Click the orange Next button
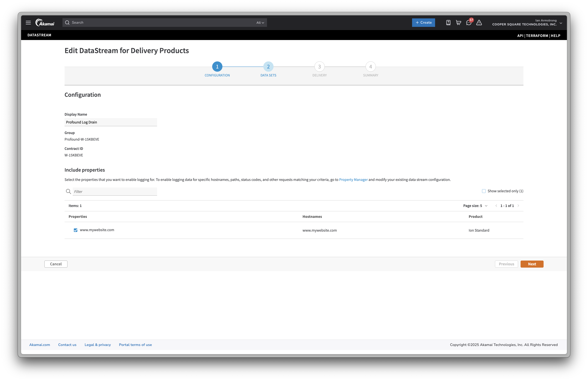 [x=532, y=264]
